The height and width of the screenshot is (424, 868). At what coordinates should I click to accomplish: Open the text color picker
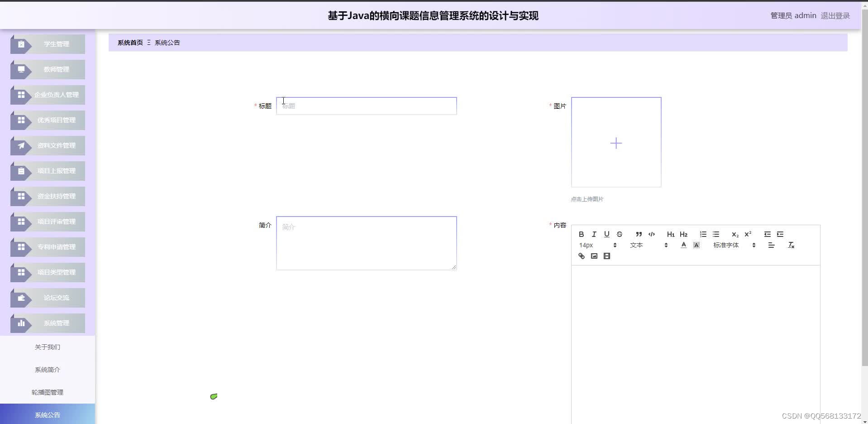click(x=684, y=245)
